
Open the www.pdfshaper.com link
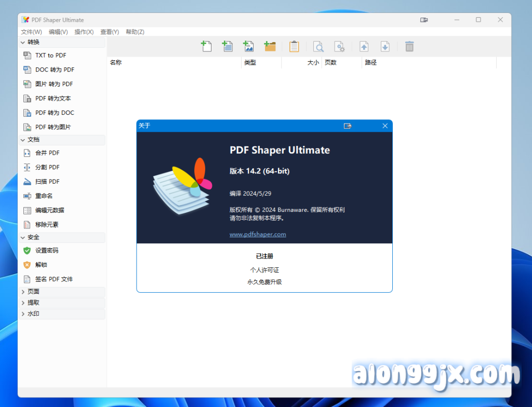coord(258,234)
